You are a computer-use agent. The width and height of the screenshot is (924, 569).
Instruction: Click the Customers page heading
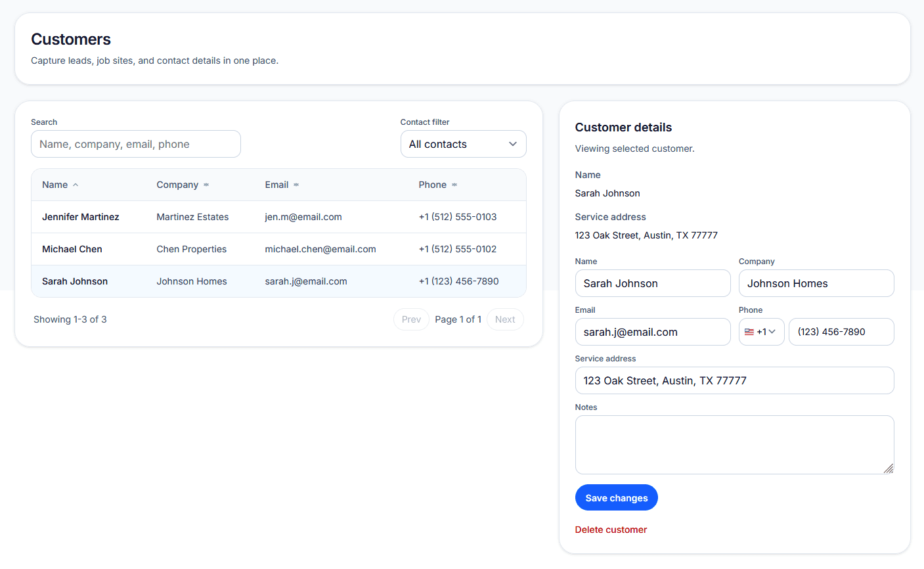click(71, 39)
